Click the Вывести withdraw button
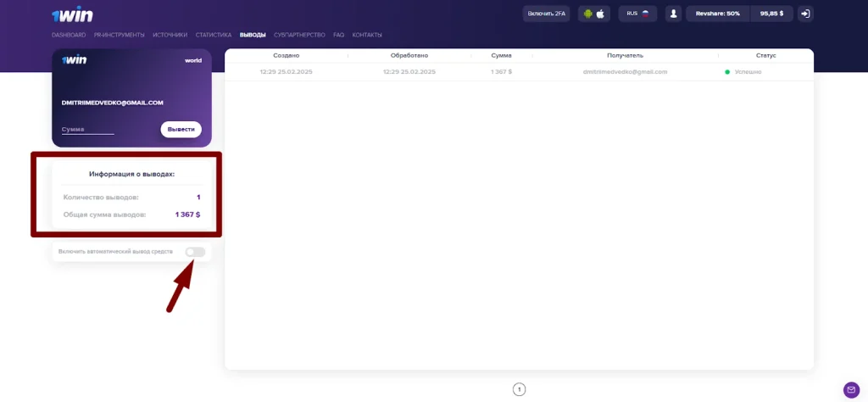 [x=181, y=130]
